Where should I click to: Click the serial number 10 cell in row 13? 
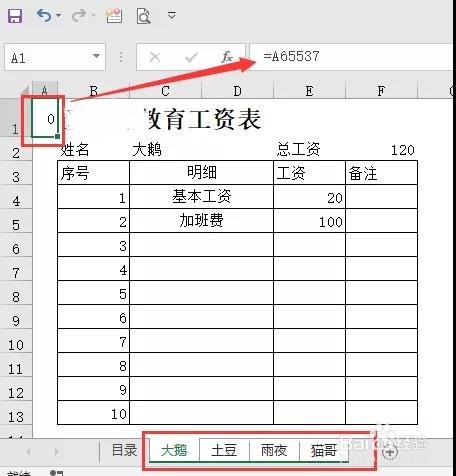point(93,413)
